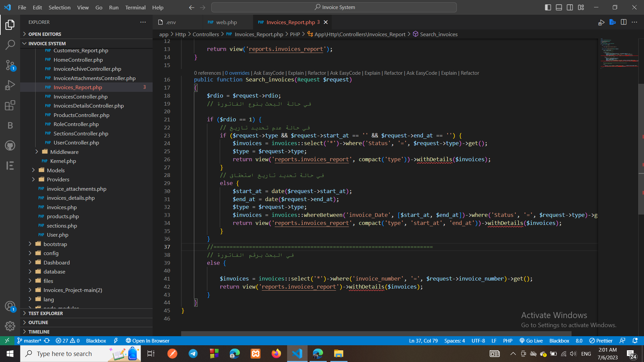Image resolution: width=644 pixels, height=362 pixels.
Task: Open the Explorer icon in Activity Bar
Action: tap(10, 24)
